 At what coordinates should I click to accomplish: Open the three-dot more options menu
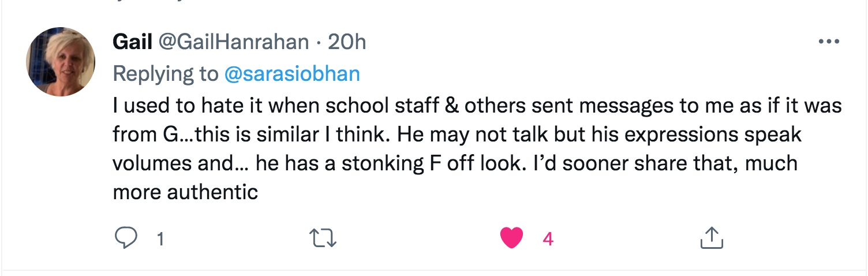point(829,42)
